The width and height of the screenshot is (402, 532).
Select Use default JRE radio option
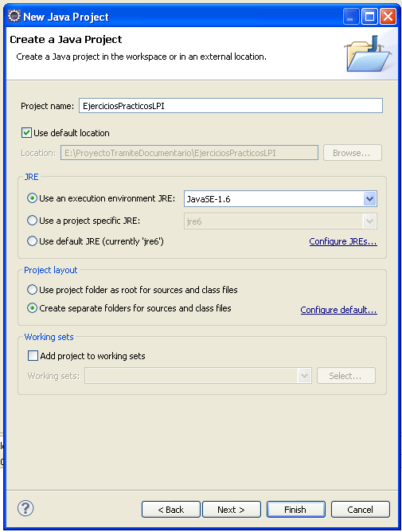pos(32,241)
